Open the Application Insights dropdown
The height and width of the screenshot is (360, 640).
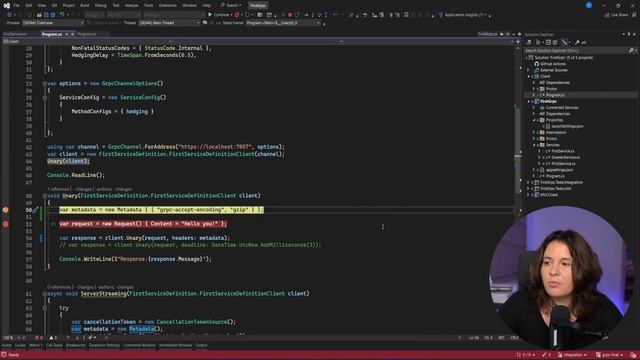tap(464, 15)
